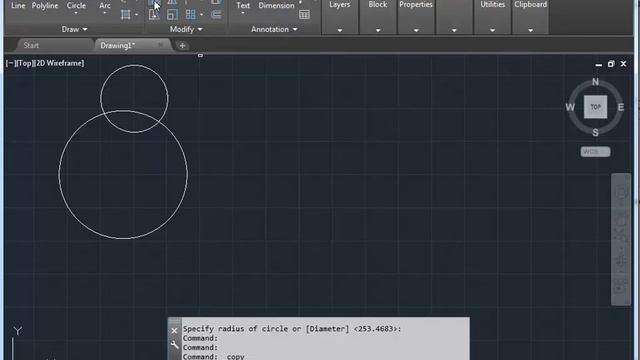The image size is (640, 360).
Task: Open the Array dropdown arrow
Action: pos(201,15)
